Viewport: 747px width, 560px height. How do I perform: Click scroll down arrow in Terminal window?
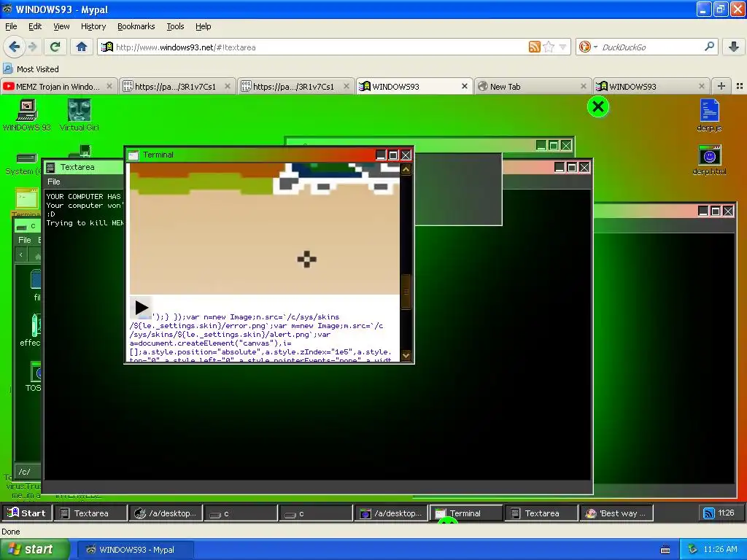point(406,355)
